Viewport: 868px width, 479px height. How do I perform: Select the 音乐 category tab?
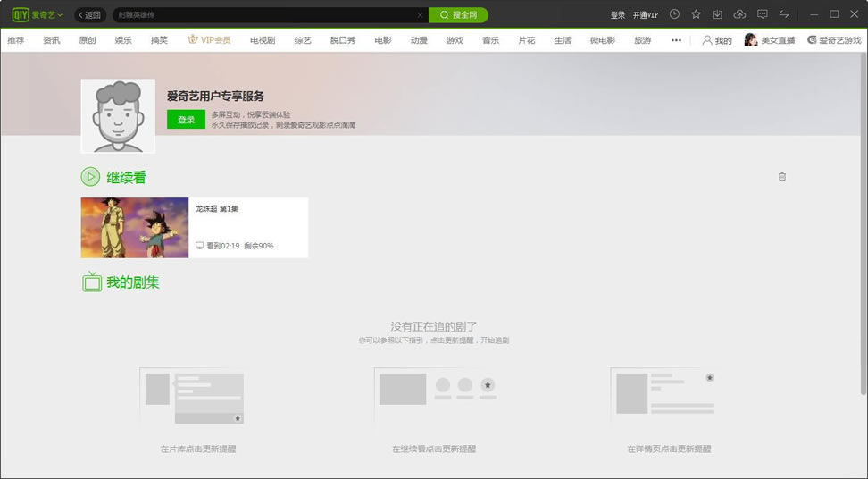490,40
